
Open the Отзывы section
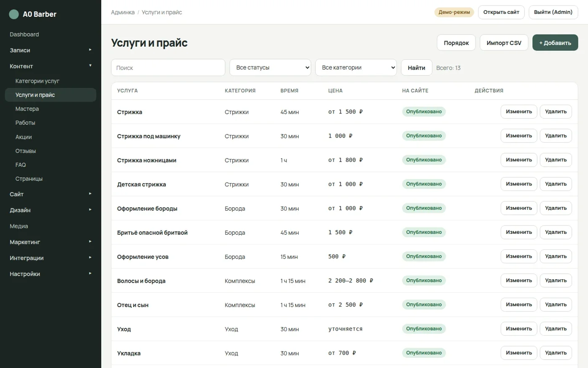tap(50, 151)
